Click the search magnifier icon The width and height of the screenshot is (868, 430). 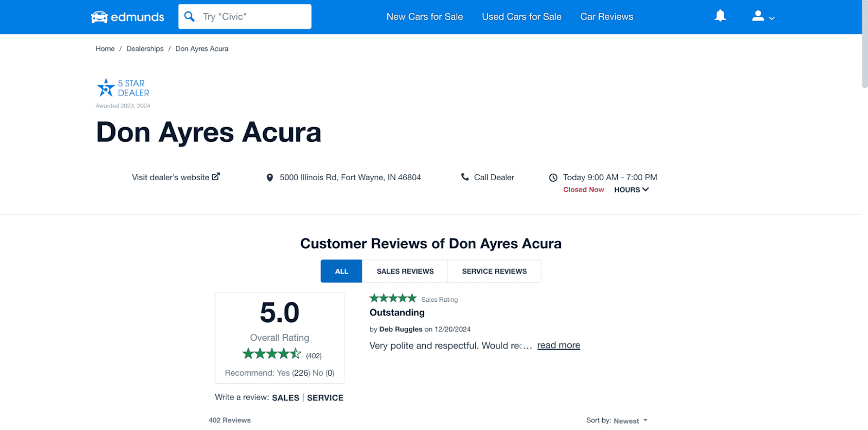tap(189, 17)
